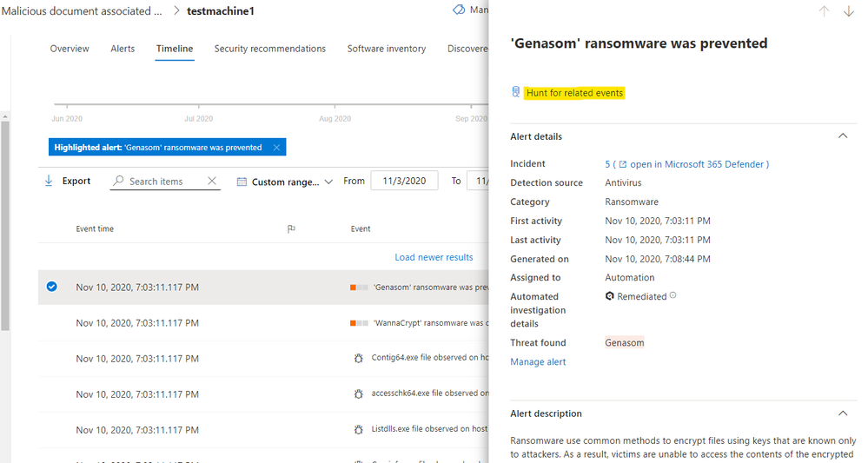
Task: Click Hunt for related events
Action: (574, 93)
